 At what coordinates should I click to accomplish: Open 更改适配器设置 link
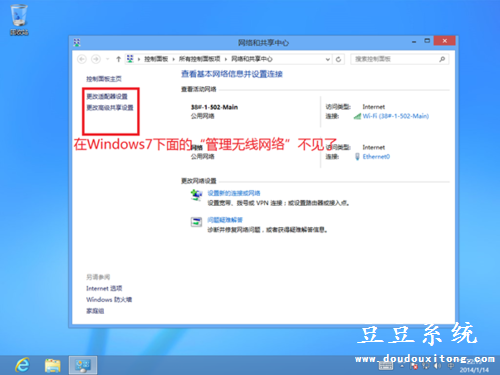[107, 96]
